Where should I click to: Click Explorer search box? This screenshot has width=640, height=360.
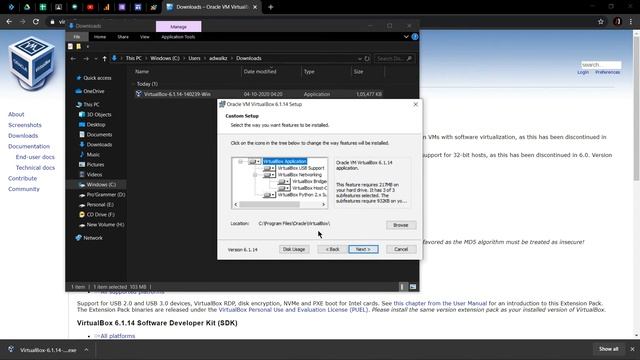coord(394,58)
